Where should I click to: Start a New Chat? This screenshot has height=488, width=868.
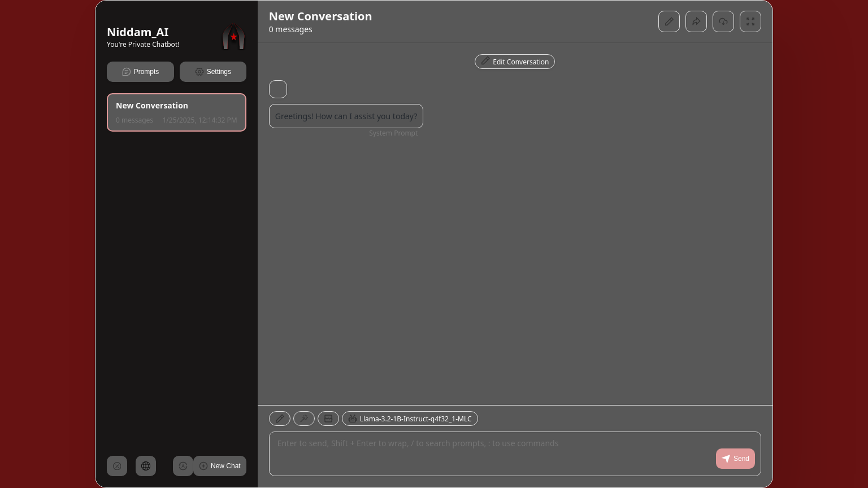[x=220, y=466]
